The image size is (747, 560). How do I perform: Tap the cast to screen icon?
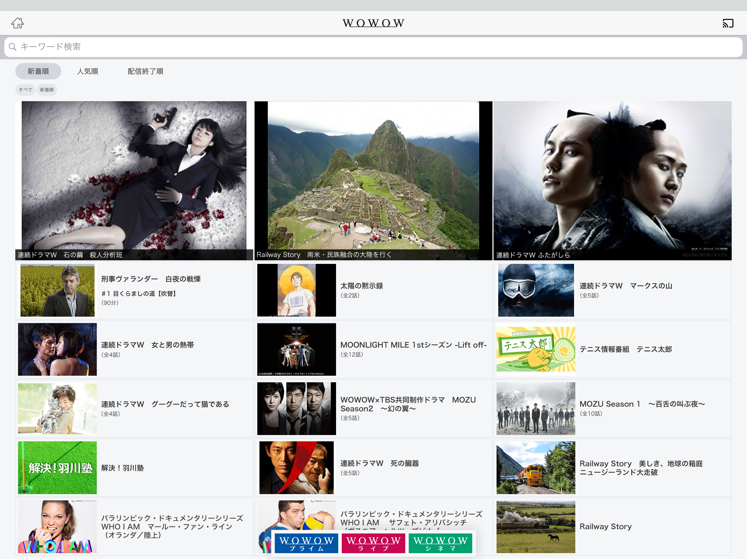point(728,23)
